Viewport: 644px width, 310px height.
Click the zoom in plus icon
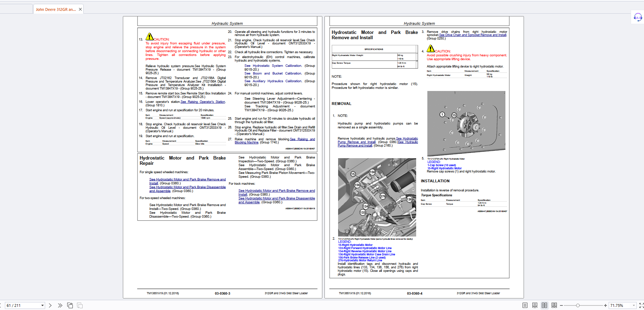coord(605,305)
